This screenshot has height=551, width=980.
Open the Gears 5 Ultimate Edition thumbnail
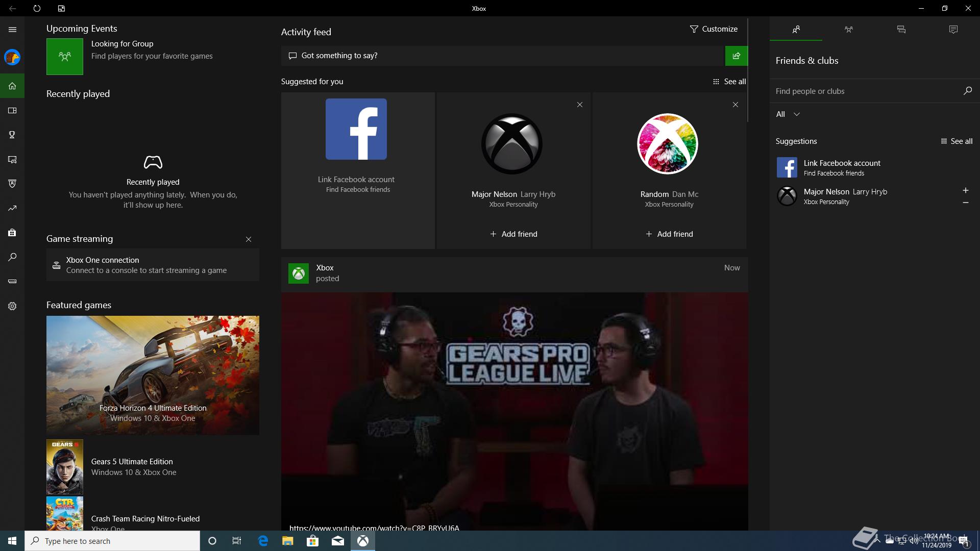pos(65,467)
